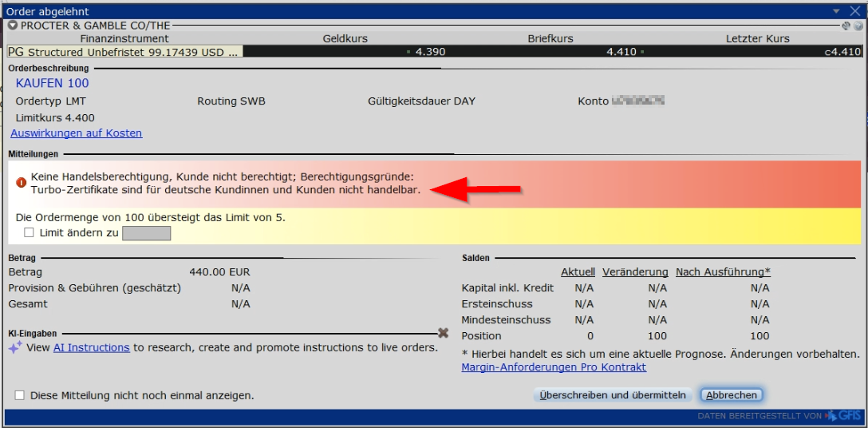Click 'Überschreiben und übermitteln' button
Image resolution: width=868 pixels, height=428 pixels.
pyautogui.click(x=613, y=395)
